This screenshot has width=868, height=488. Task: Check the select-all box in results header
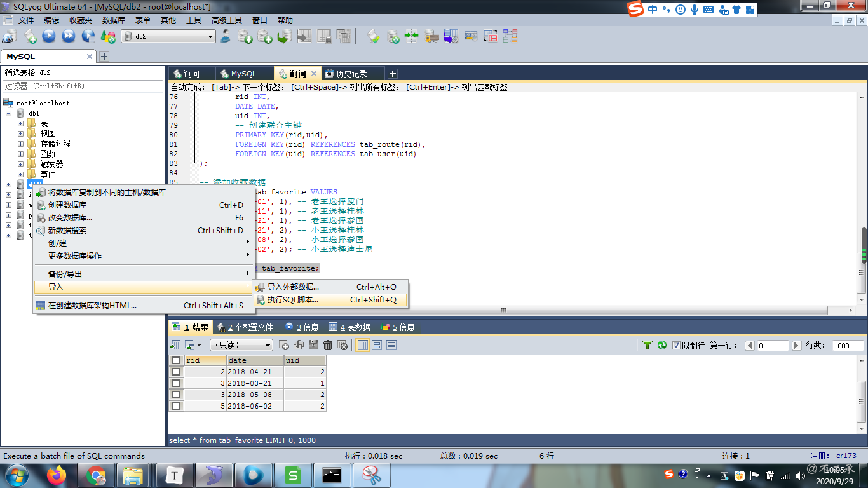pos(176,360)
